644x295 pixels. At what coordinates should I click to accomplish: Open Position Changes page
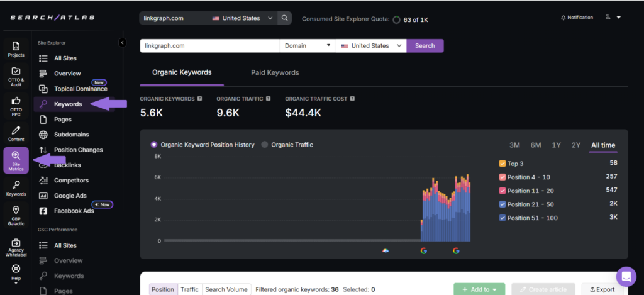(x=78, y=150)
